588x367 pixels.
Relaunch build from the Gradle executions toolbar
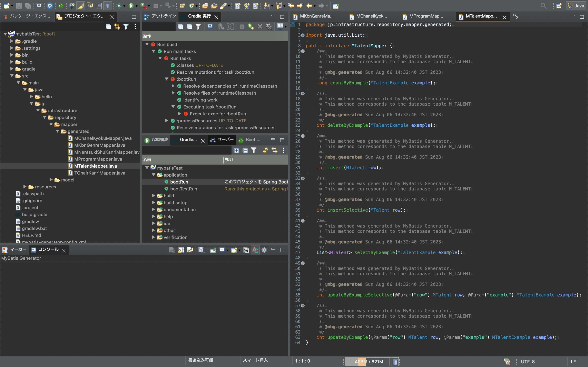[251, 27]
